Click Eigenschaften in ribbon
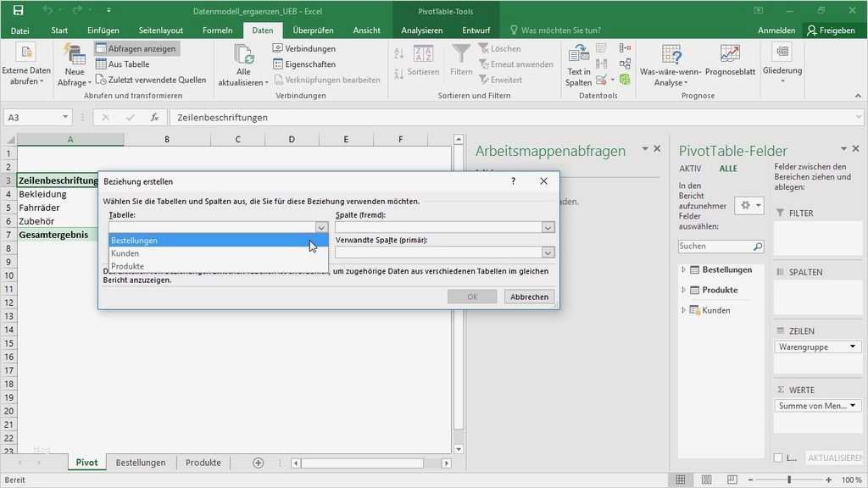This screenshot has height=488, width=868. coord(304,64)
